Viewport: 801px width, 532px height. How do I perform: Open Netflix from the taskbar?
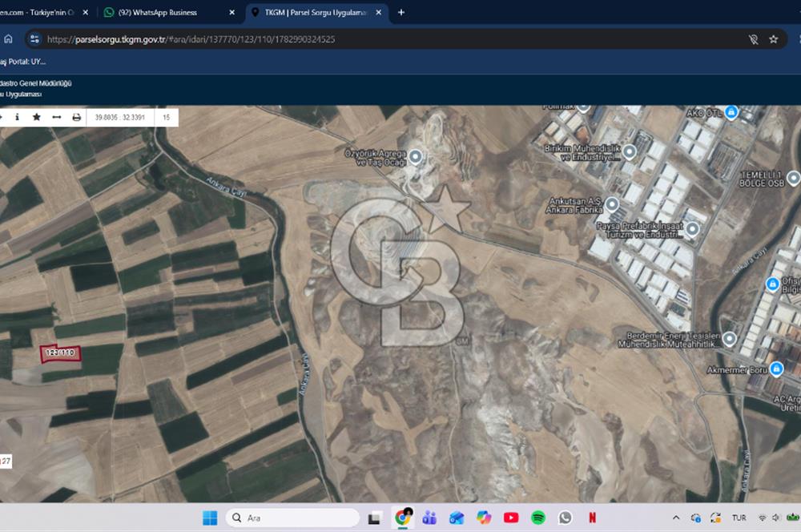(x=592, y=518)
